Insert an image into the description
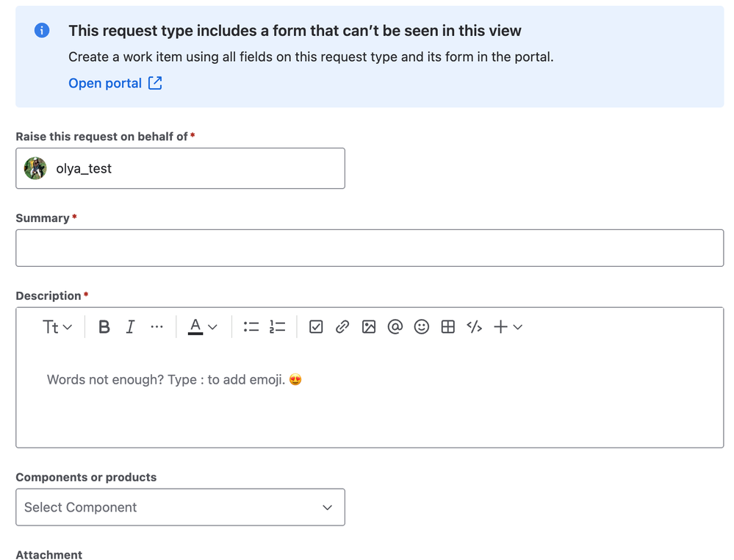This screenshot has width=734, height=560. [x=369, y=326]
